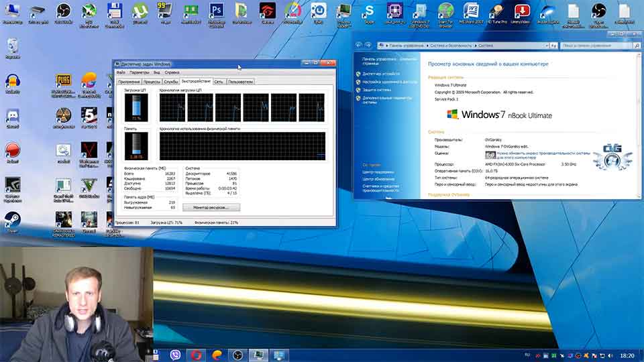
Task: Open Дополнительные параметры системы link
Action: click(387, 100)
